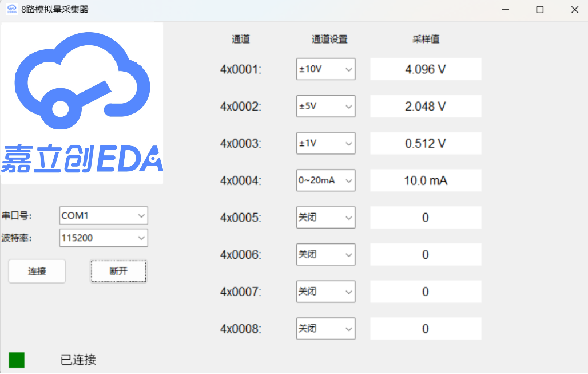This screenshot has height=374, width=588.
Task: Open the 波特率 115200 dropdown
Action: click(104, 238)
